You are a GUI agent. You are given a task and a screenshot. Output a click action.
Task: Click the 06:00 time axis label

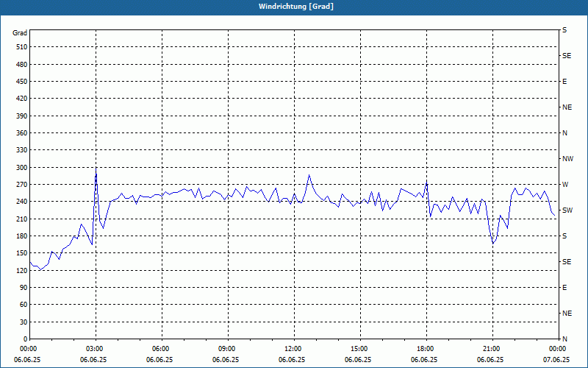point(160,349)
